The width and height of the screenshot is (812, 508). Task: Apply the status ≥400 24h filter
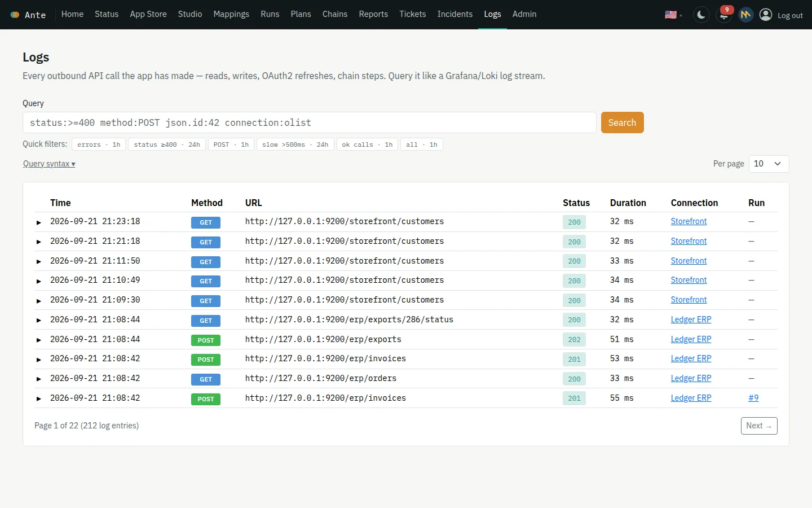[x=167, y=144]
